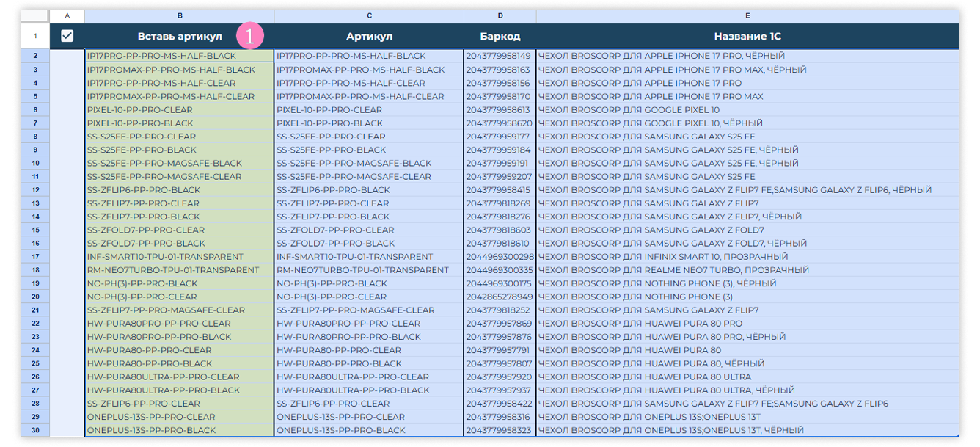Viewport: 980px width, 447px height.
Task: Click barcode 2043779958149
Action: click(x=500, y=56)
